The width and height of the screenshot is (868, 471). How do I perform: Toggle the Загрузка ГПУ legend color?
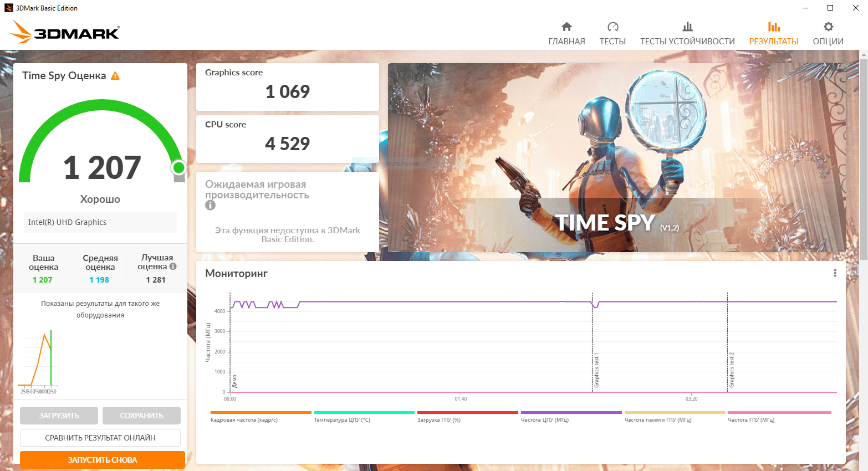468,412
